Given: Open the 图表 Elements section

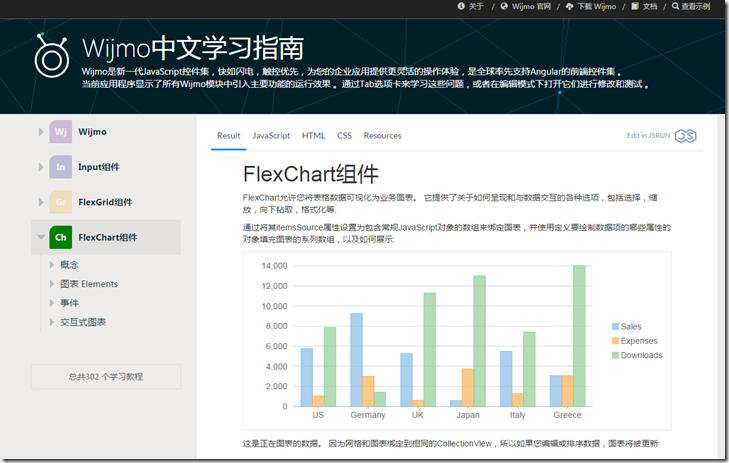Looking at the screenshot, I should coord(89,284).
